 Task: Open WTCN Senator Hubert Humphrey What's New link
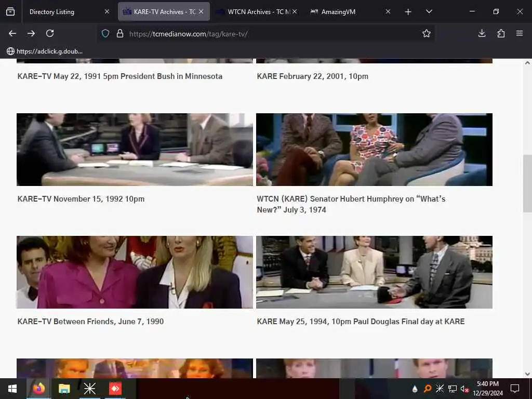(x=351, y=204)
